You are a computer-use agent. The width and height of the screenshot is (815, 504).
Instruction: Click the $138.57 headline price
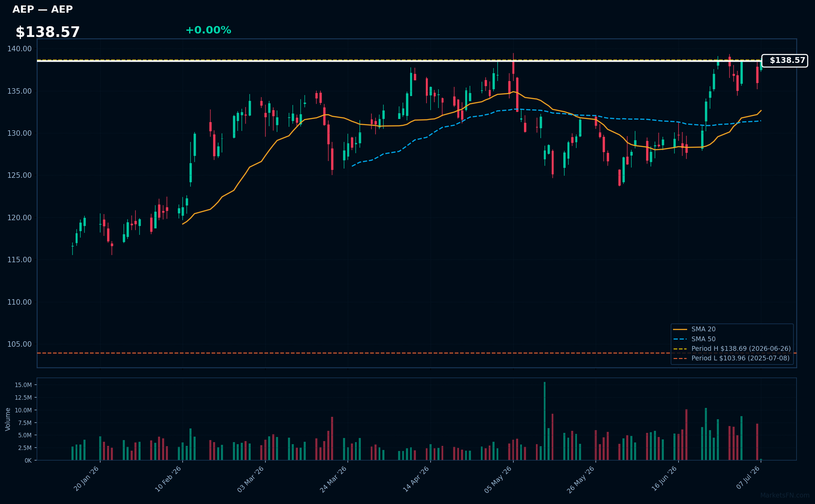(x=48, y=32)
